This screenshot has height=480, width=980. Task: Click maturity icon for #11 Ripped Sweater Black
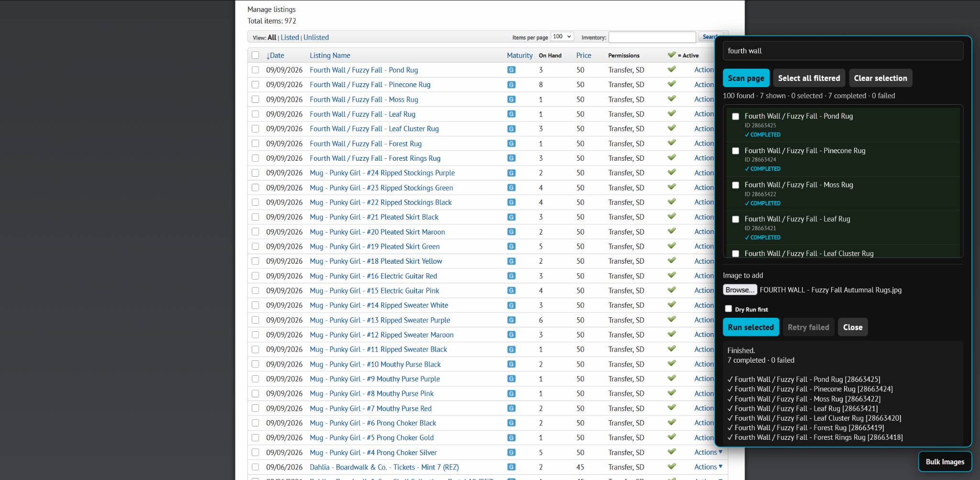point(512,349)
